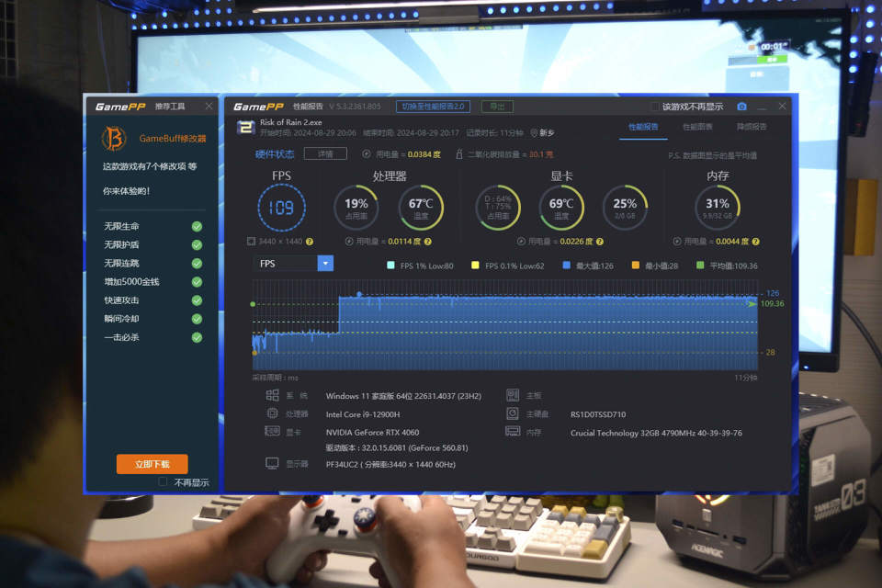Image resolution: width=882 pixels, height=588 pixels.
Task: Toggle the FPS 0.1% Low:62 legend series
Action: [x=507, y=266]
